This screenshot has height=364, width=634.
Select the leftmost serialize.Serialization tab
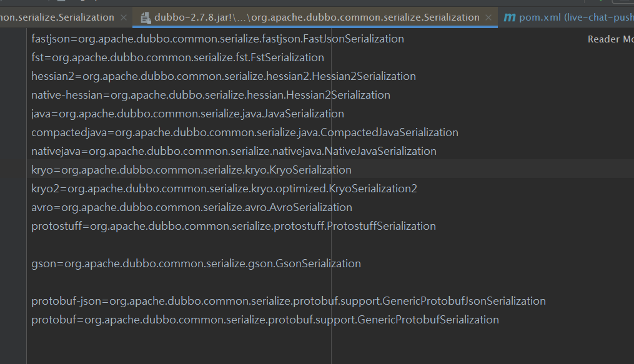(56, 17)
